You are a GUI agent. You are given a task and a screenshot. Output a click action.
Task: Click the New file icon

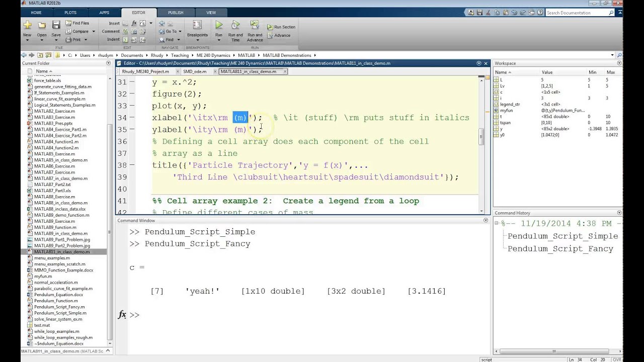(27, 25)
